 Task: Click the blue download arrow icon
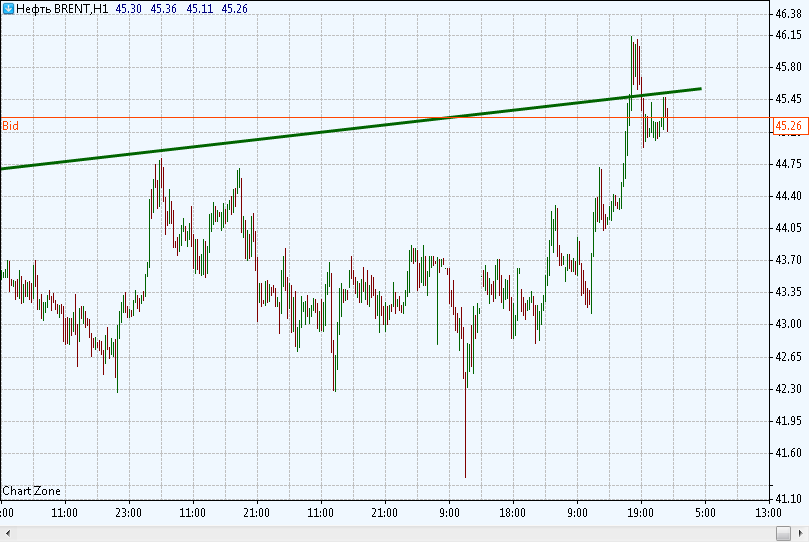pyautogui.click(x=8, y=8)
